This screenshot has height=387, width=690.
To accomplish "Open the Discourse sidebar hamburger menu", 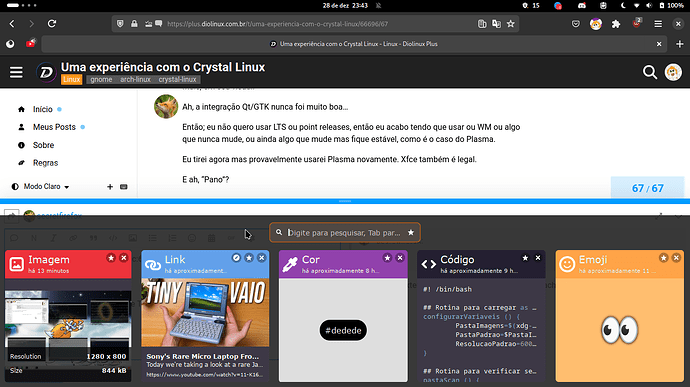I will [16, 72].
